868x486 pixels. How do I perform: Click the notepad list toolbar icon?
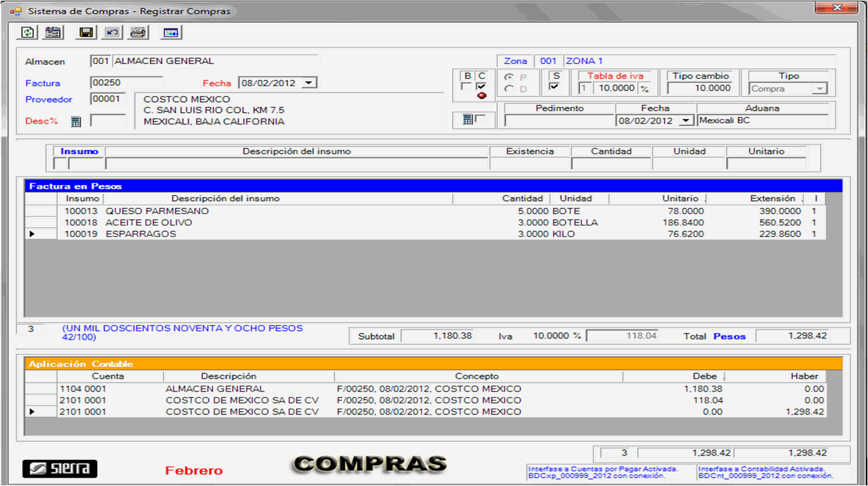[53, 32]
